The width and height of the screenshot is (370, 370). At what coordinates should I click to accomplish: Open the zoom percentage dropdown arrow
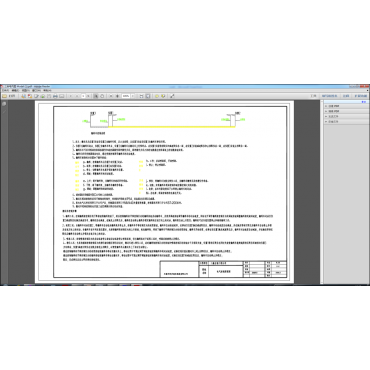133,96
